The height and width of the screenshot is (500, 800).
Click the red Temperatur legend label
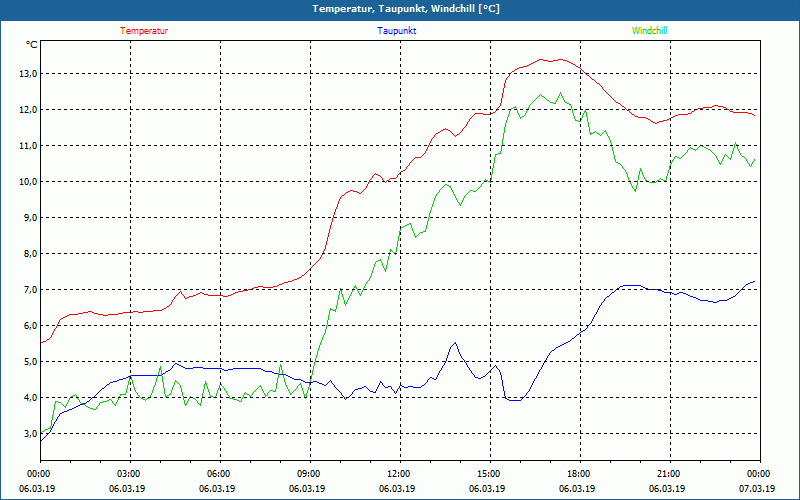click(x=144, y=31)
